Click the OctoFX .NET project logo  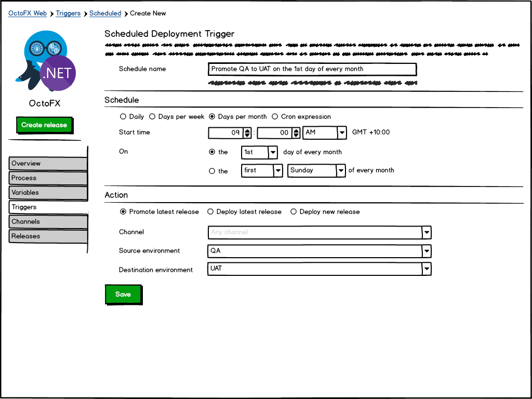[x=46, y=61]
